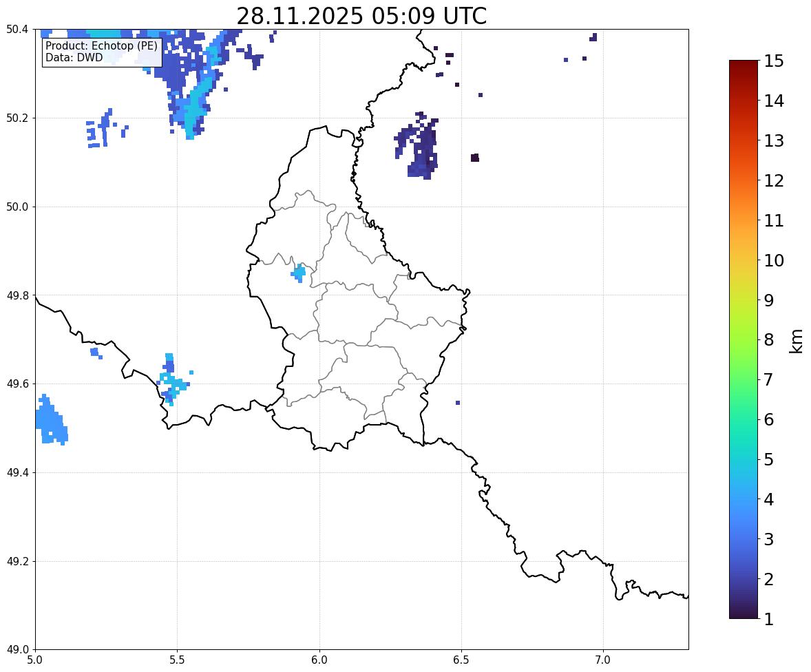Click colorbar tick label '13'

click(774, 140)
